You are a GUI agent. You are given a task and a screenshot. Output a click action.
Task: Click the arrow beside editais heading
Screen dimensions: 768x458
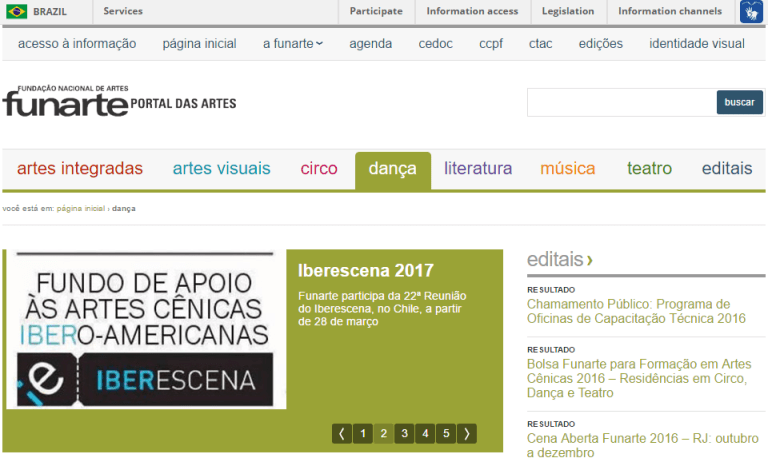590,260
